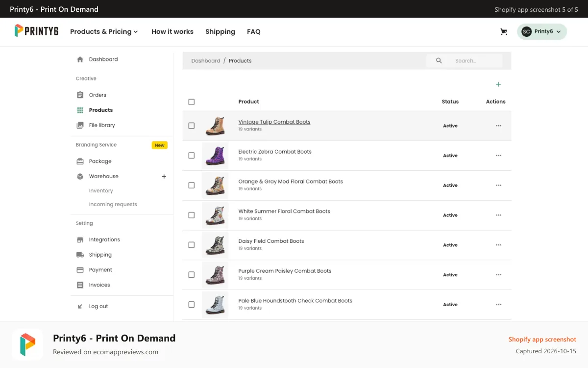
Task: Click the product Search input field
Action: pos(465,61)
